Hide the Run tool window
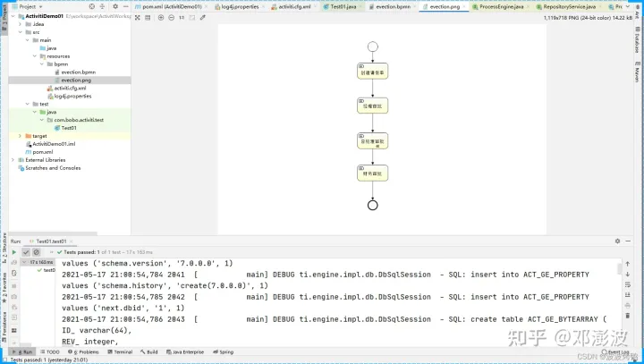Screen dimensions: 644x364 [x=628, y=241]
